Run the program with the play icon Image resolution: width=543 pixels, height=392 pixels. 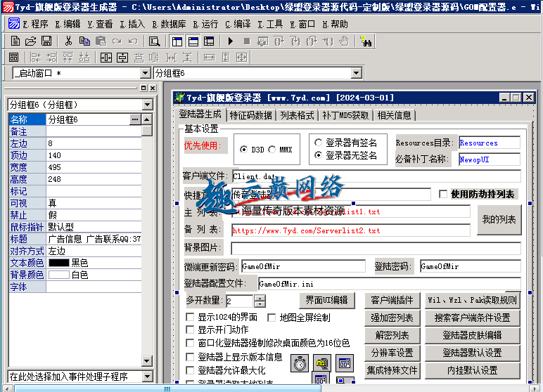(230, 41)
